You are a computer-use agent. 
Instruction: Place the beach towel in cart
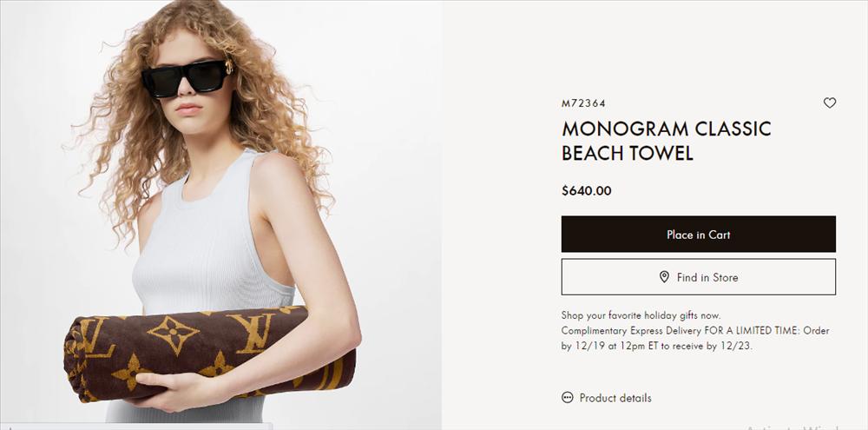click(698, 235)
